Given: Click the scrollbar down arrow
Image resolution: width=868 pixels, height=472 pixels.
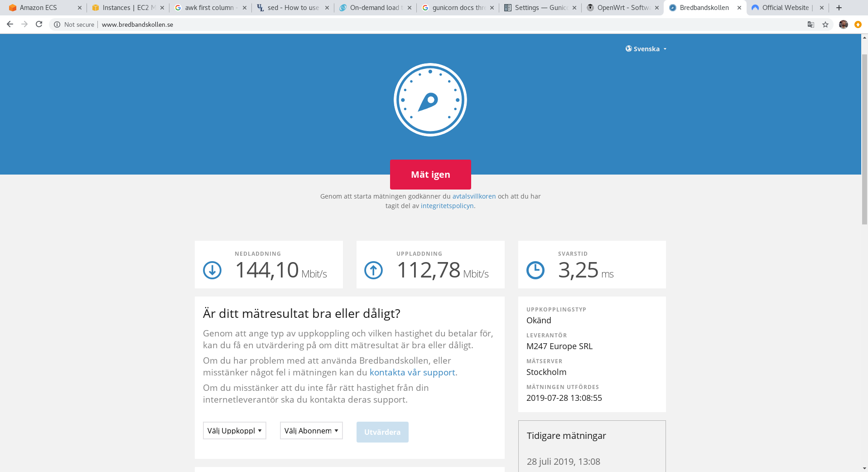Looking at the screenshot, I should (864, 468).
